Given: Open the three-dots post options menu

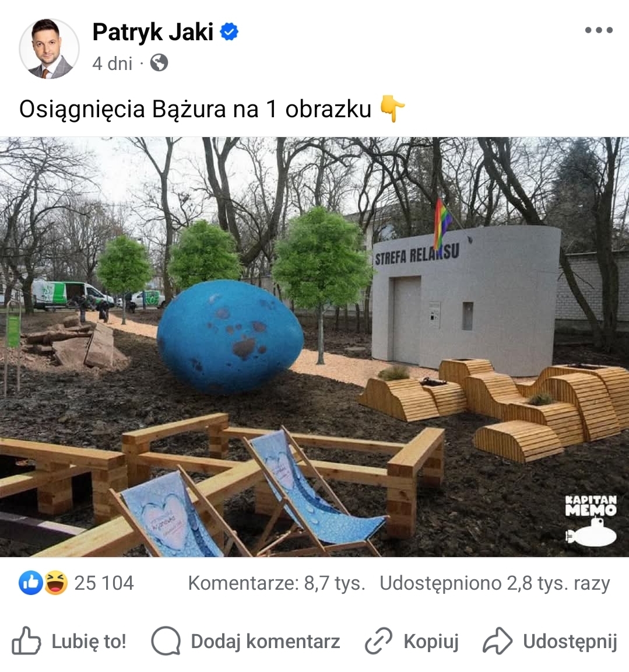Looking at the screenshot, I should coord(599,30).
